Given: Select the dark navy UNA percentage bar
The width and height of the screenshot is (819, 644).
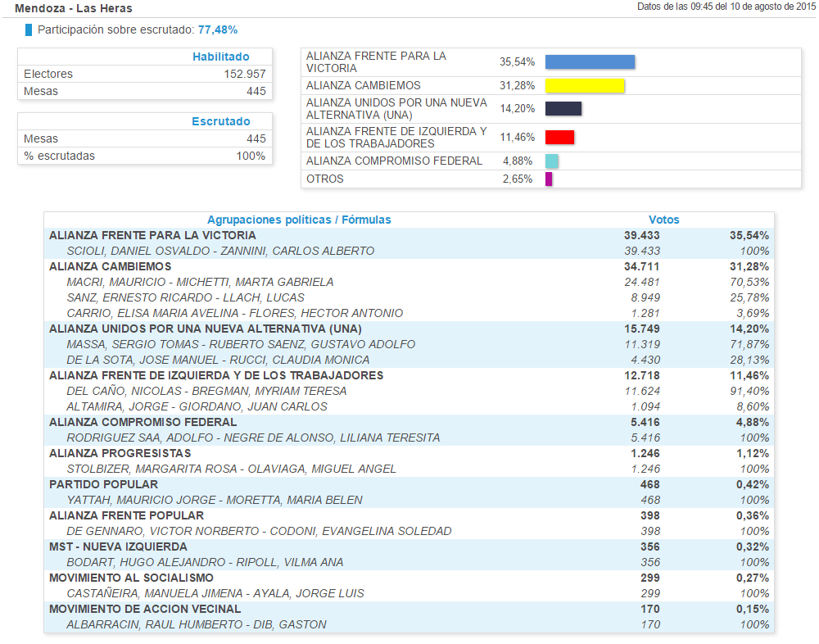Looking at the screenshot, I should pyautogui.click(x=563, y=109).
